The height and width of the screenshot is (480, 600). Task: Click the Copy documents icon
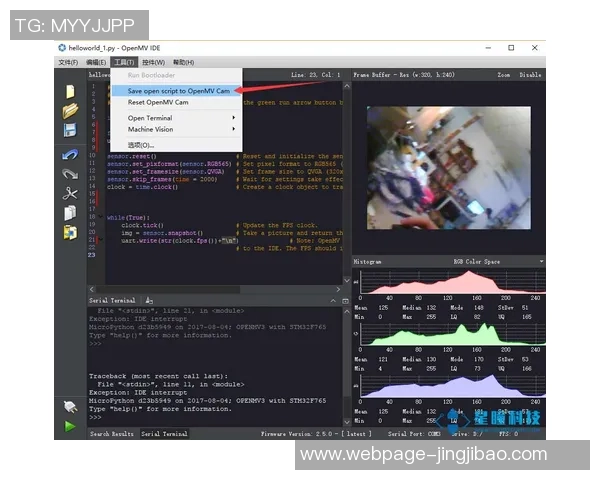[70, 213]
